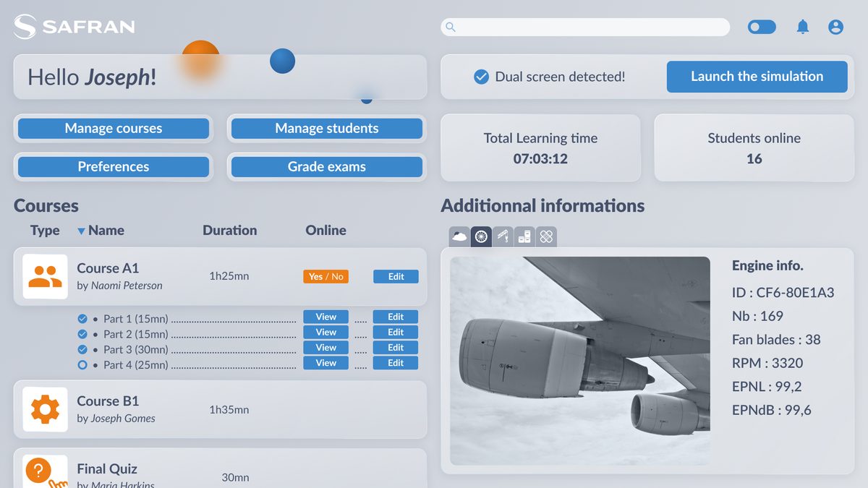Image resolution: width=868 pixels, height=488 pixels.
Task: Click the Course A1 group type icon
Action: (x=45, y=276)
